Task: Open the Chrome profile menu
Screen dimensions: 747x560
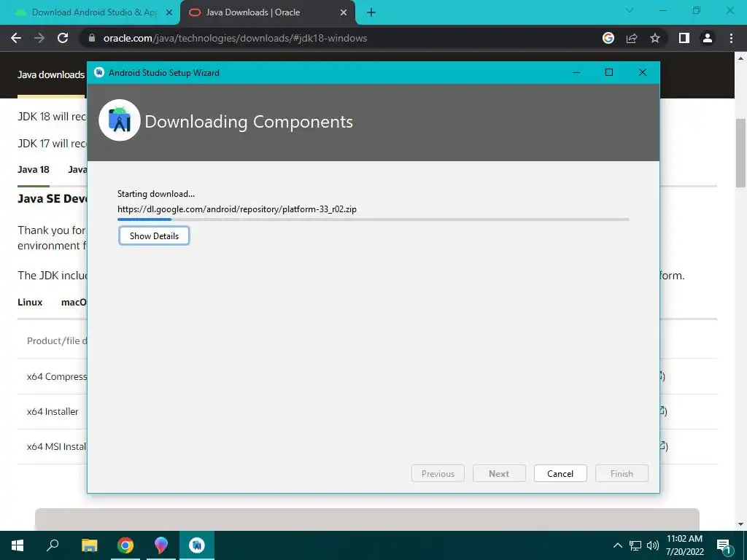Action: coord(708,38)
